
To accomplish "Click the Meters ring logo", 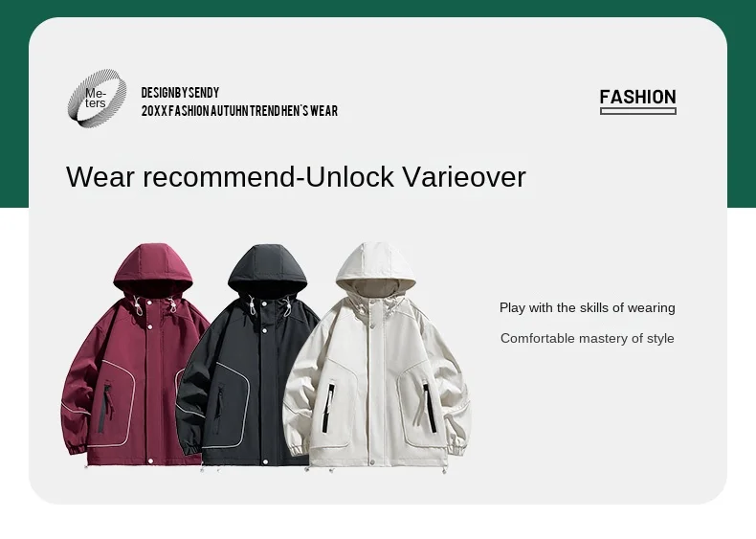I will tap(97, 98).
